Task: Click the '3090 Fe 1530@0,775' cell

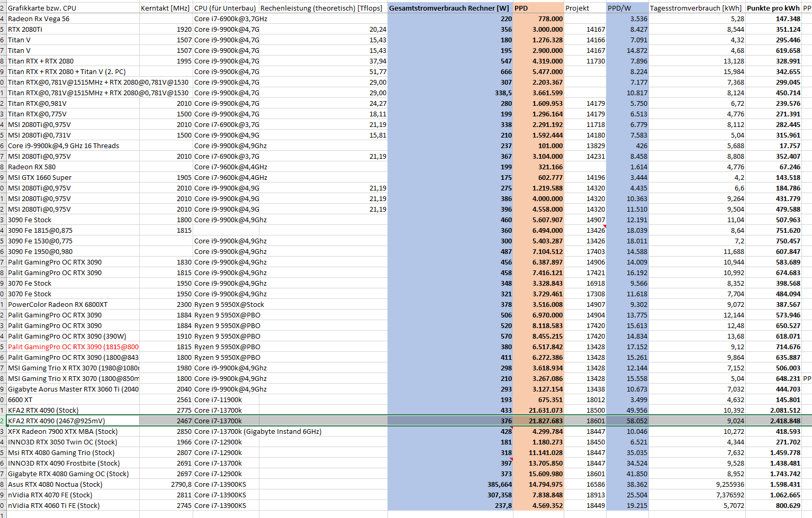Action: click(x=73, y=241)
